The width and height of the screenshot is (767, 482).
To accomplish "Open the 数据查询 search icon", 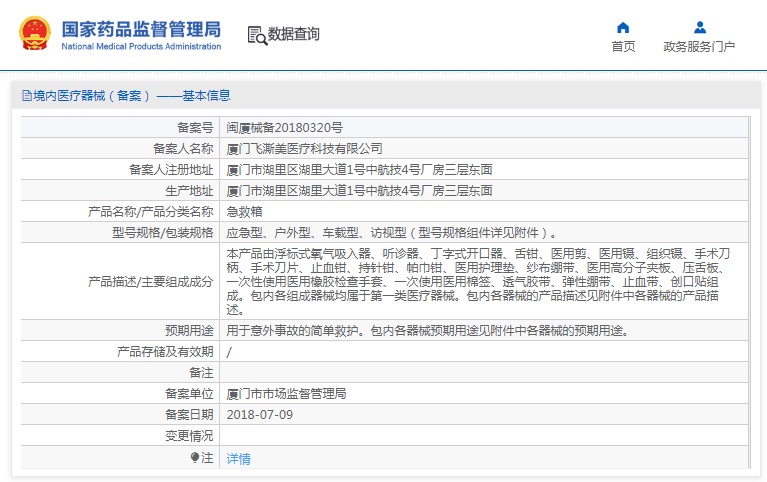I will (257, 35).
